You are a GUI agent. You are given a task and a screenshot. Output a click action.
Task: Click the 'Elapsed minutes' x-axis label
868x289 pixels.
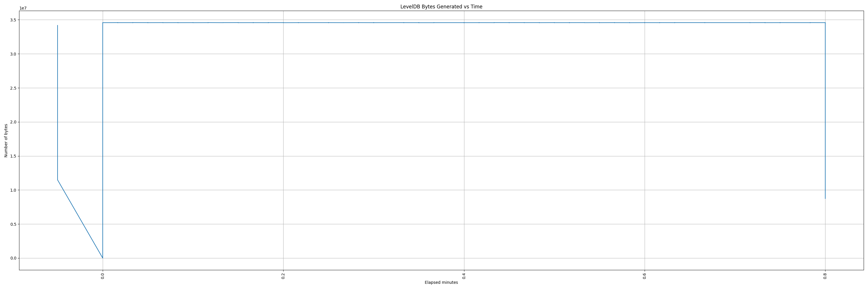(441, 283)
